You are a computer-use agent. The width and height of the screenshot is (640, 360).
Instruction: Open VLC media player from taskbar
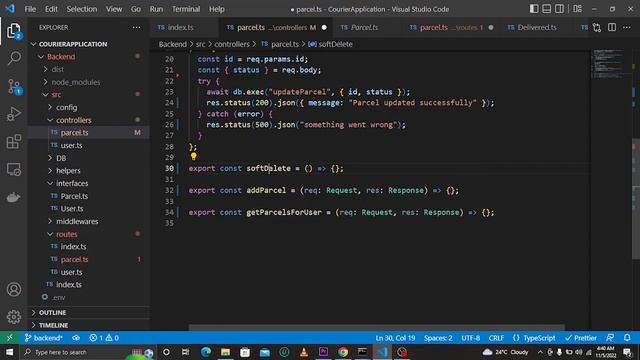pos(304,352)
